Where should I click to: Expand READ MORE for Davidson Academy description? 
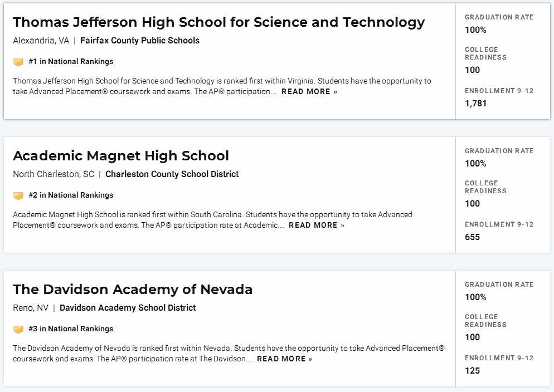[x=284, y=359]
